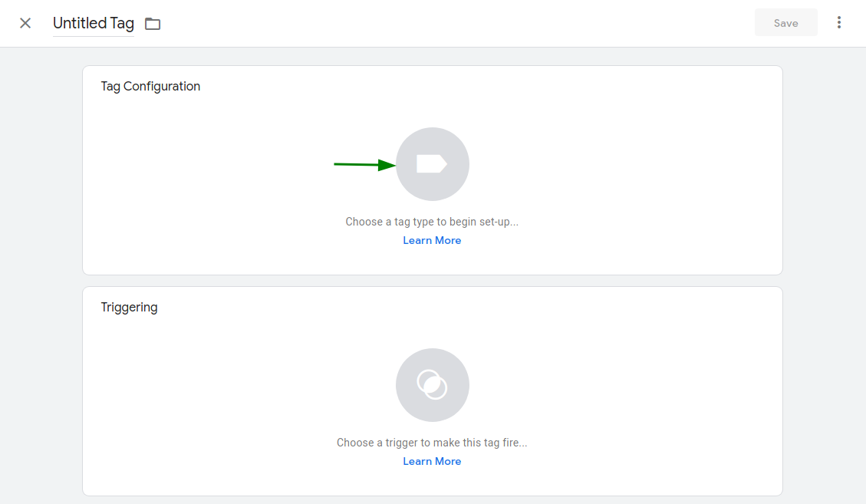Rename the Untitled Tag title field
866x504 pixels.
pos(94,23)
